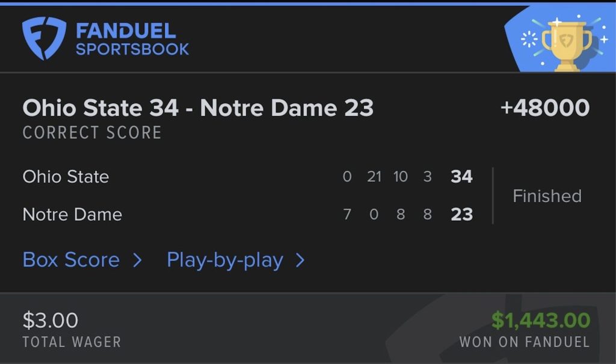616x364 pixels.
Task: Click the FanDuel shield logo
Action: pyautogui.click(x=44, y=39)
